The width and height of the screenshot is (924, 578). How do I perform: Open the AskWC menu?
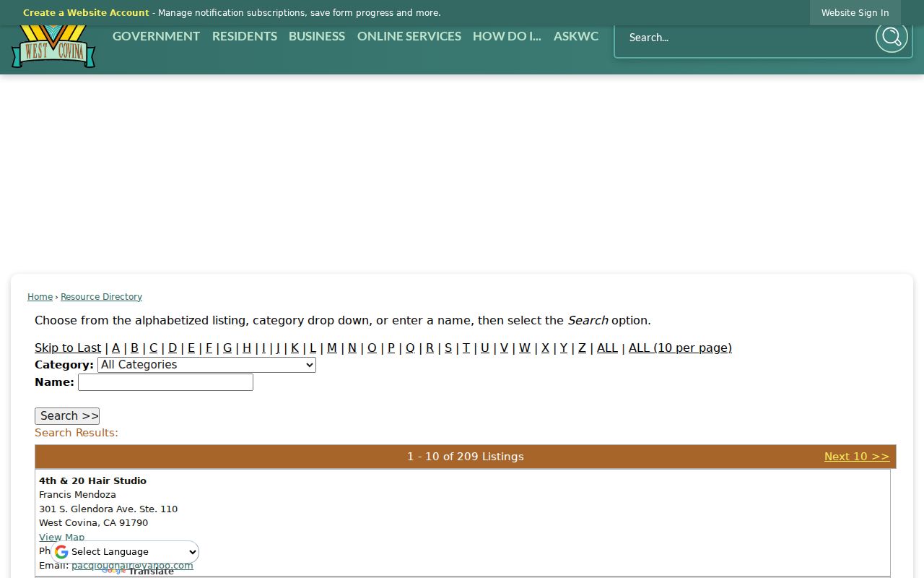[576, 36]
